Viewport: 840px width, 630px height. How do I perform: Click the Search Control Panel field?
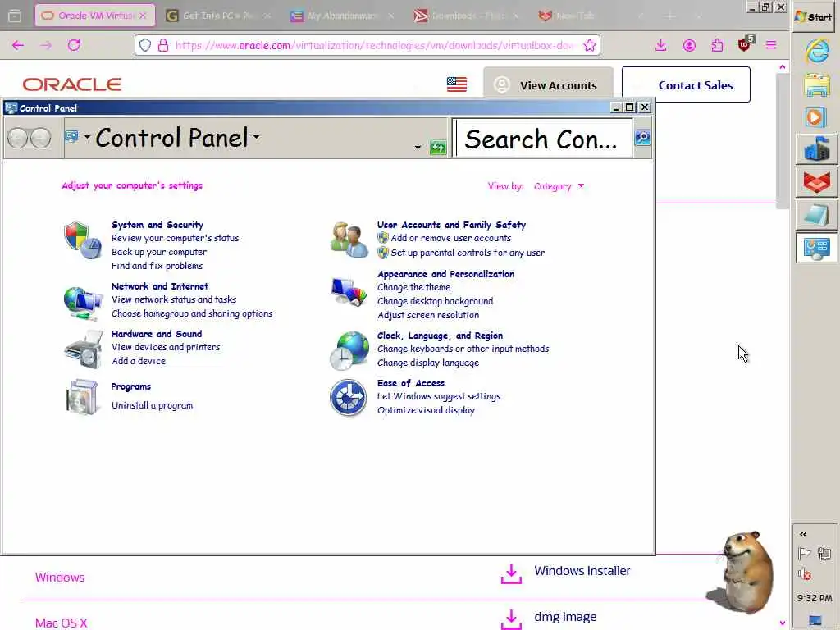(543, 139)
